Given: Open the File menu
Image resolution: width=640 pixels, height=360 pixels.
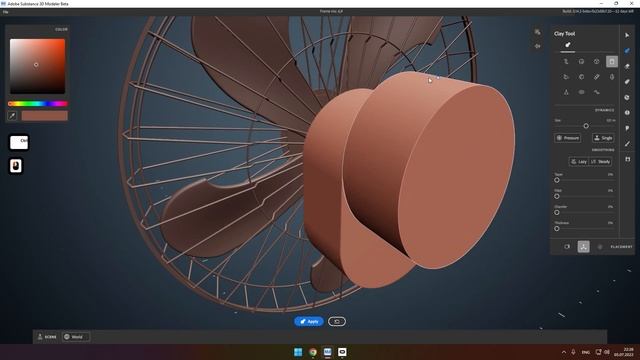Looking at the screenshot, I should point(5,12).
